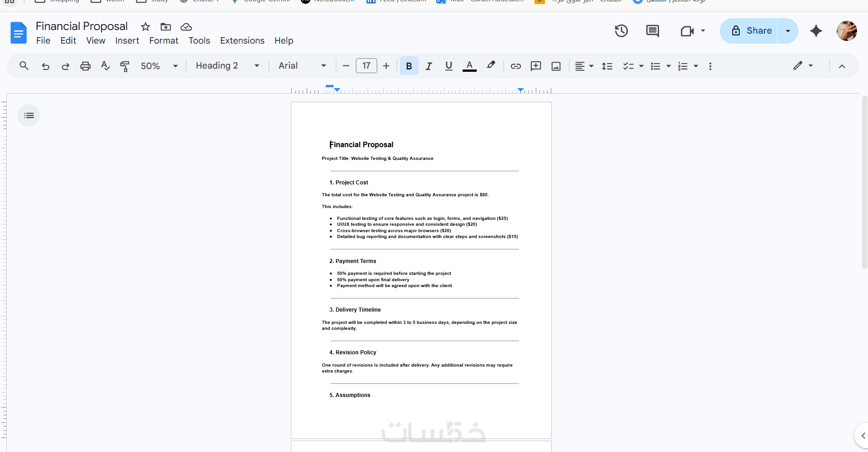The height and width of the screenshot is (452, 868).
Task: Click the font size field
Action: click(x=366, y=66)
